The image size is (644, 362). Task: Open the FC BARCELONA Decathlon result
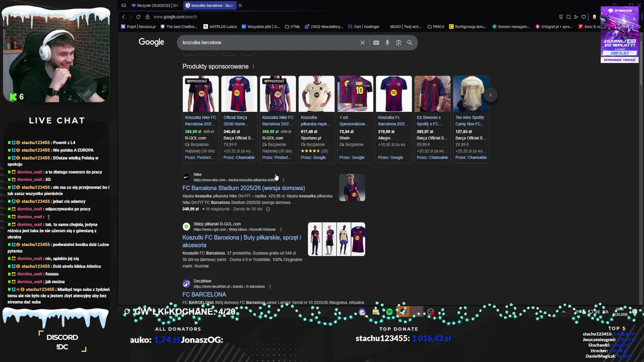pos(204,295)
